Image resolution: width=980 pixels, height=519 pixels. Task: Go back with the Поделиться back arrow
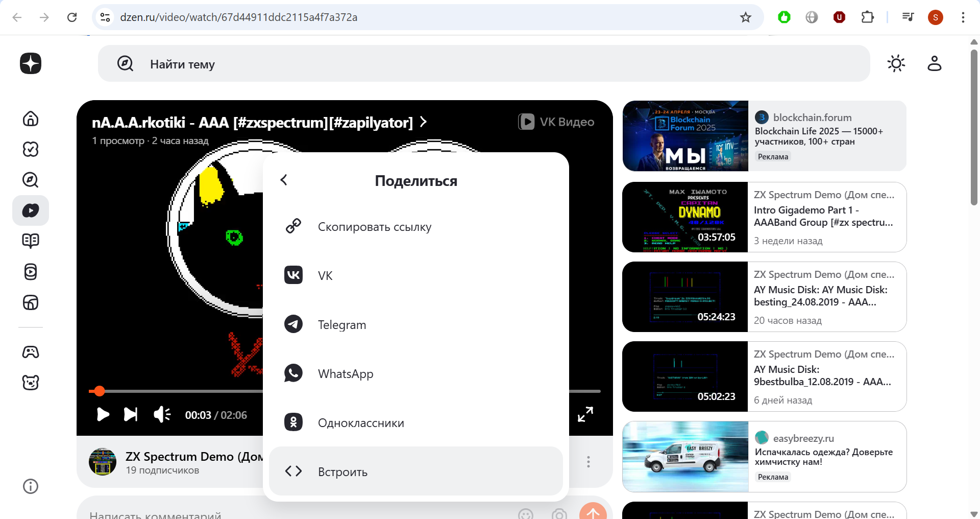click(284, 180)
